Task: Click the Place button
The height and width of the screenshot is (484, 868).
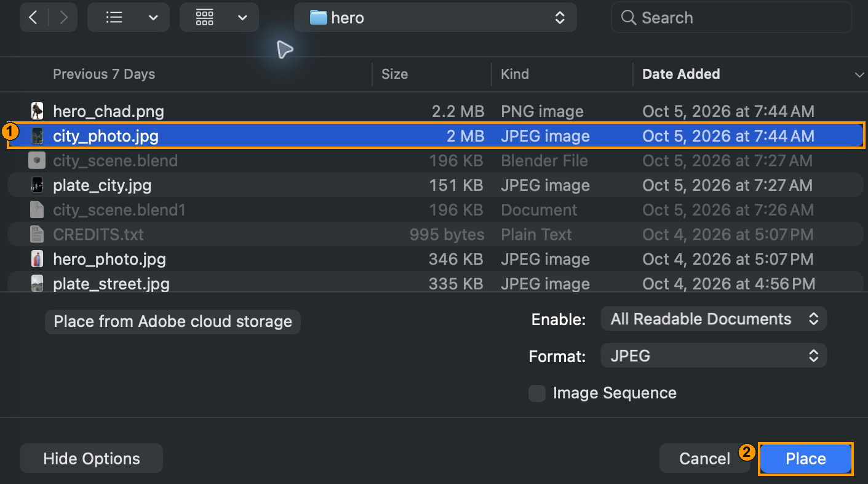Action: [x=806, y=459]
